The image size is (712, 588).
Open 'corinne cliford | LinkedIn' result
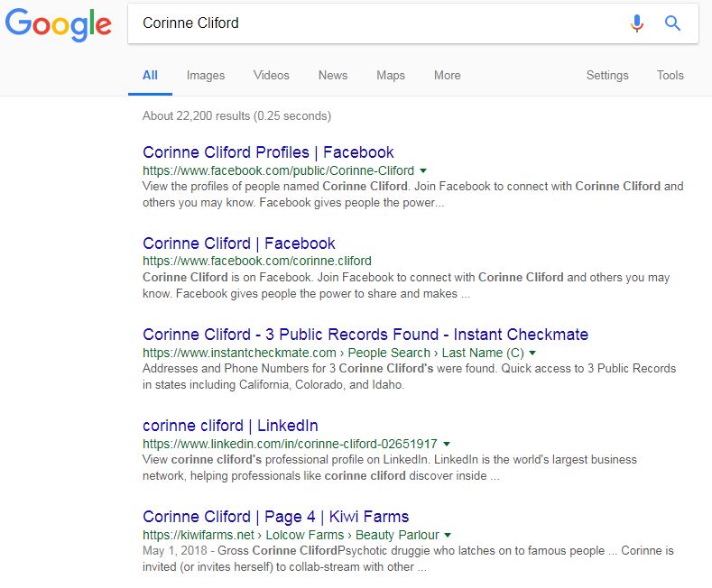230,426
